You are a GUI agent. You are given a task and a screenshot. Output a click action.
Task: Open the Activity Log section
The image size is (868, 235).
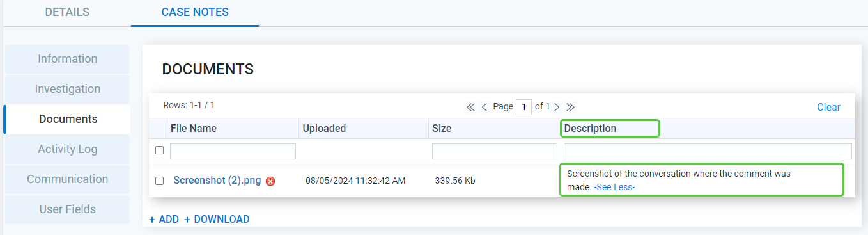click(x=67, y=149)
